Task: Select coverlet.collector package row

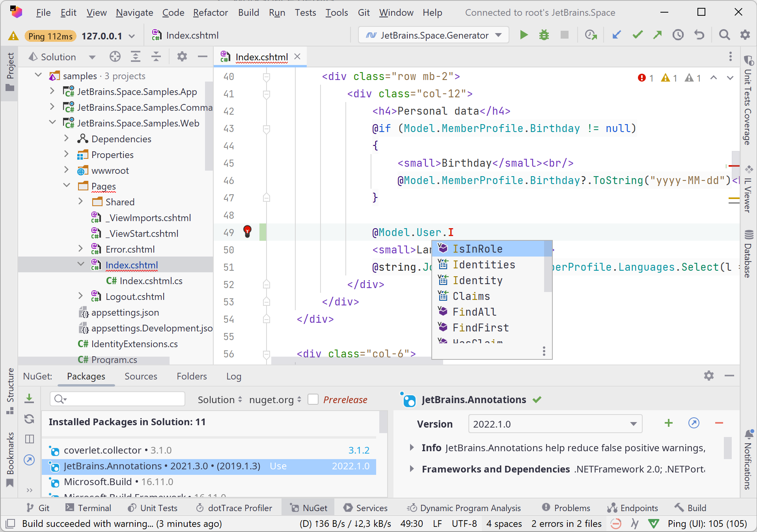Action: tap(209, 450)
